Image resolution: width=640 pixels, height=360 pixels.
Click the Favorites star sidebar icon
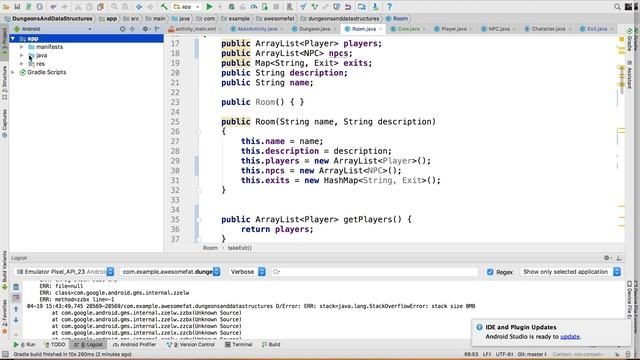[5, 331]
